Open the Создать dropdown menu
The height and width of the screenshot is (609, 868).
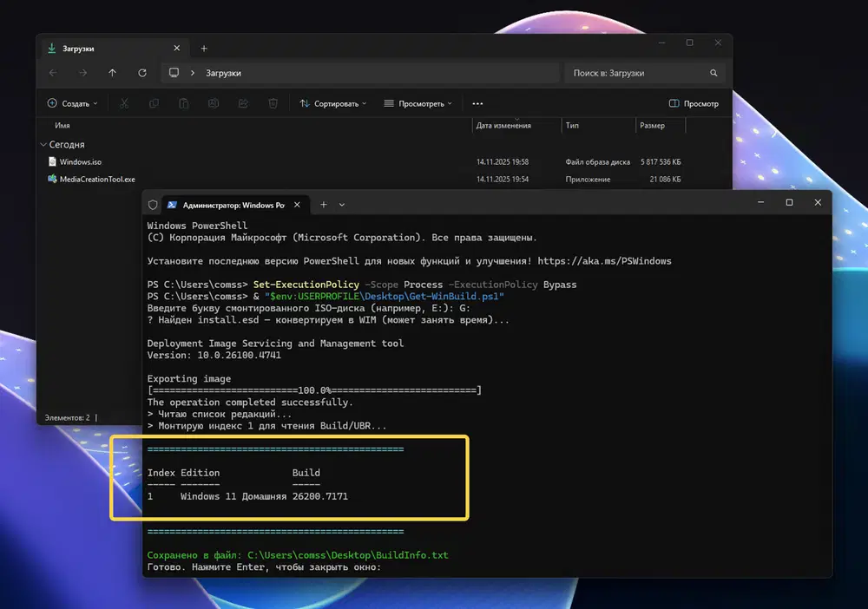[73, 103]
